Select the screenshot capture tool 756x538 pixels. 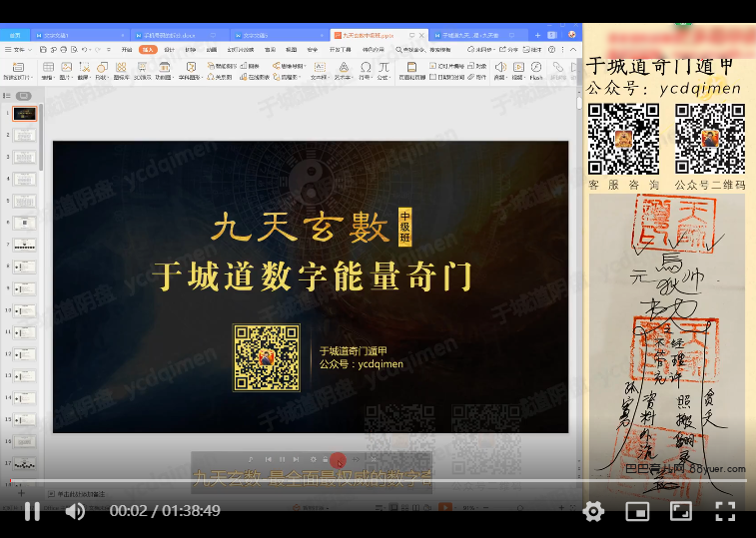coord(84,67)
